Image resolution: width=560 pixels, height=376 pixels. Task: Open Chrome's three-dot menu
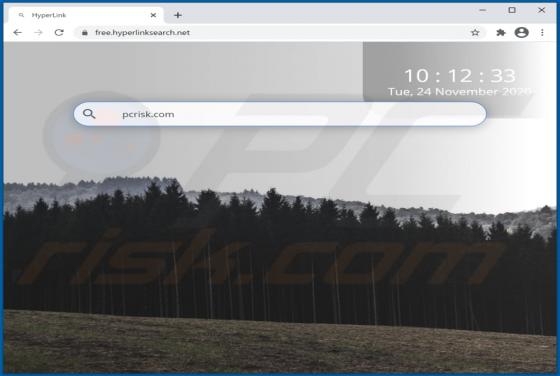coord(542,32)
